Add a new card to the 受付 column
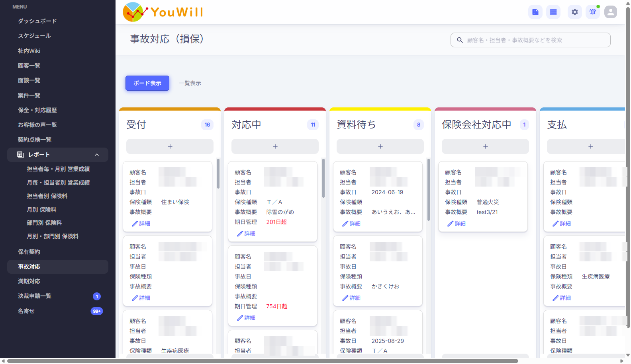 coord(170,146)
